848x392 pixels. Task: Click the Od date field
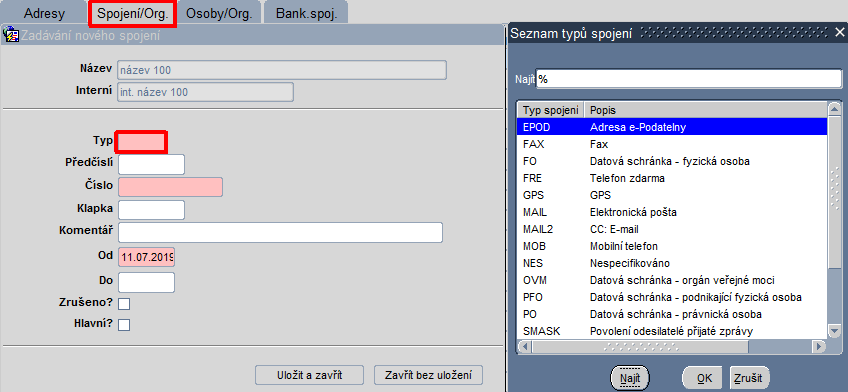tap(147, 257)
